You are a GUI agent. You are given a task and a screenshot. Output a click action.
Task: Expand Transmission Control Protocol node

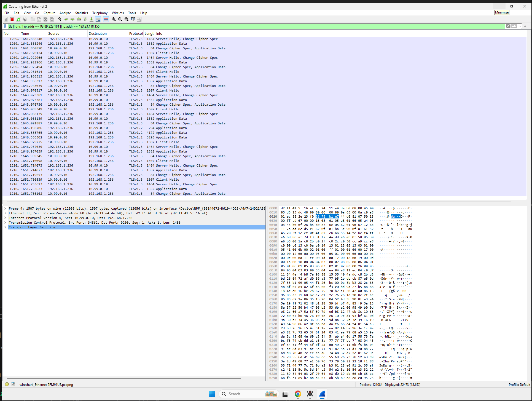tap(5, 223)
